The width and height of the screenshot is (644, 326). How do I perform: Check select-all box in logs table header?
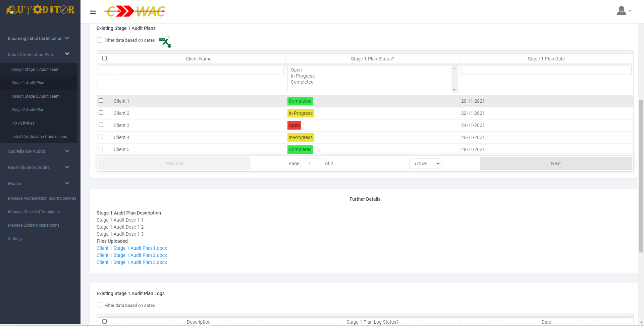pos(104,322)
